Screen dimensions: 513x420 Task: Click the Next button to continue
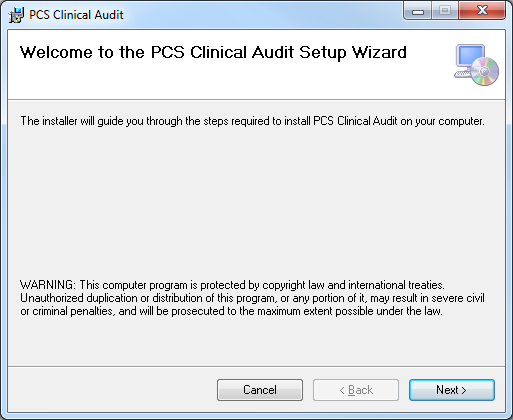pos(452,390)
